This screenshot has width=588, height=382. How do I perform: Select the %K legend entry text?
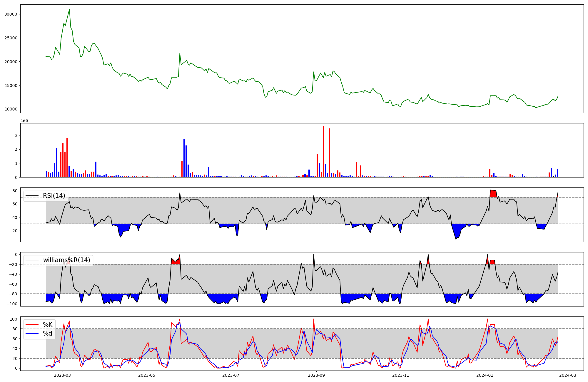[x=48, y=325]
